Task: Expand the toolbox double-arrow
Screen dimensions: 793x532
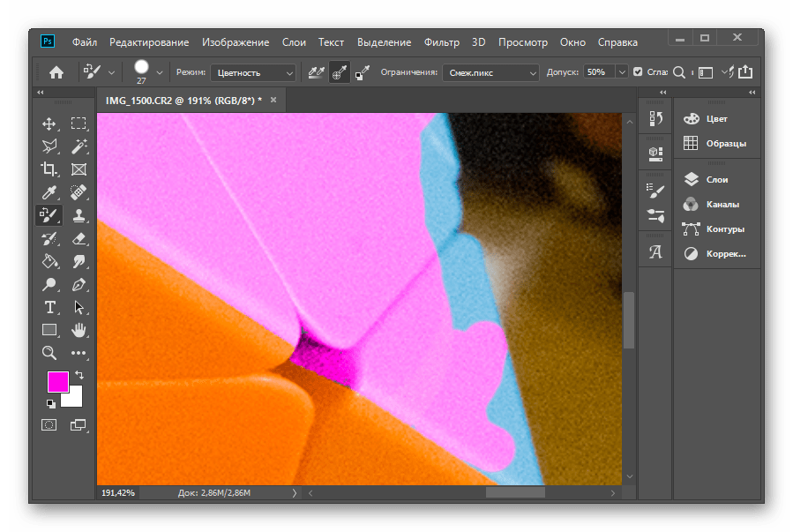Action: [x=41, y=92]
